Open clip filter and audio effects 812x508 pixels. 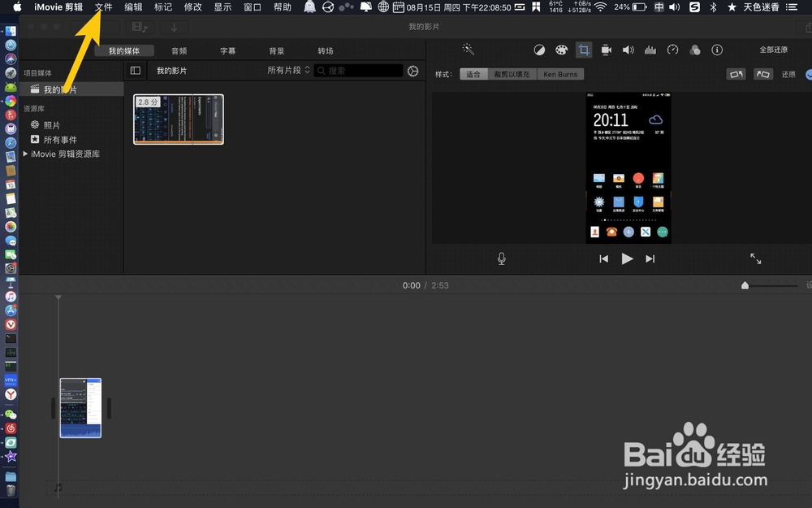[x=695, y=50]
